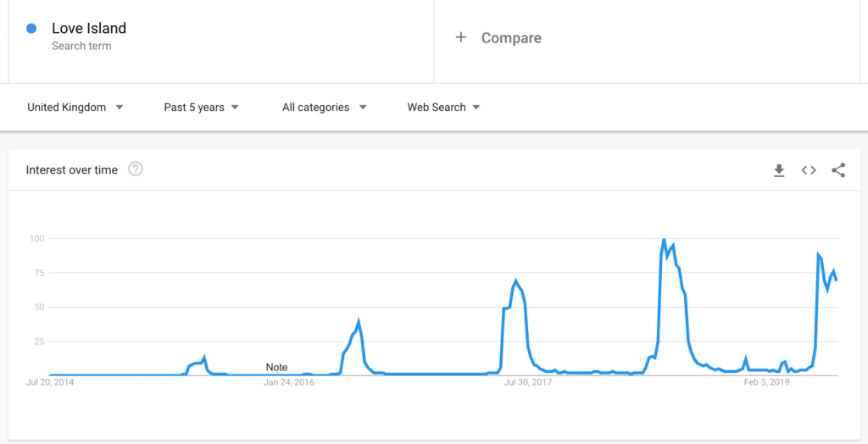Click the highest peak at 100 on chart
The width and height of the screenshot is (868, 444).
(664, 240)
